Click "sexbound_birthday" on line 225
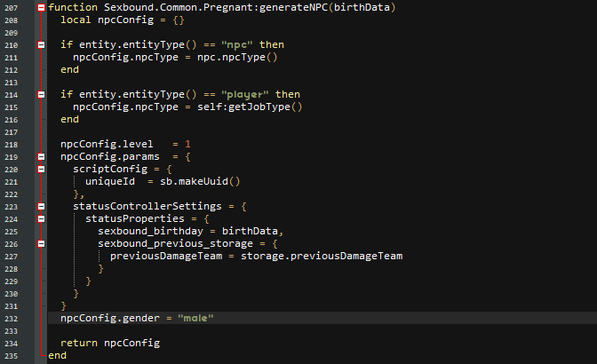This screenshot has height=364, width=597. 150,231
